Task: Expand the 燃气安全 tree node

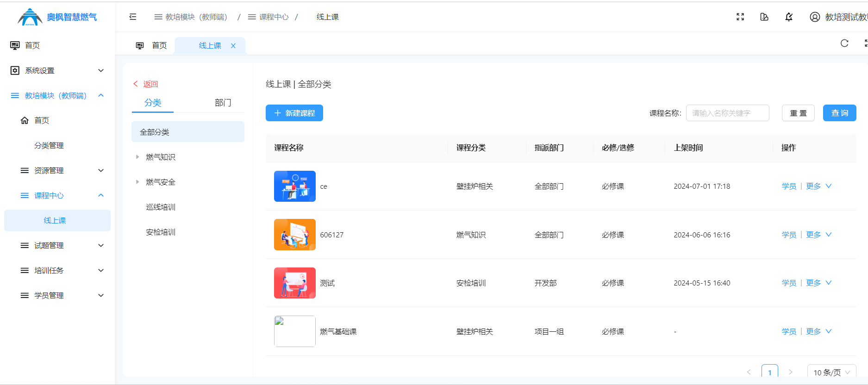Action: coord(137,182)
